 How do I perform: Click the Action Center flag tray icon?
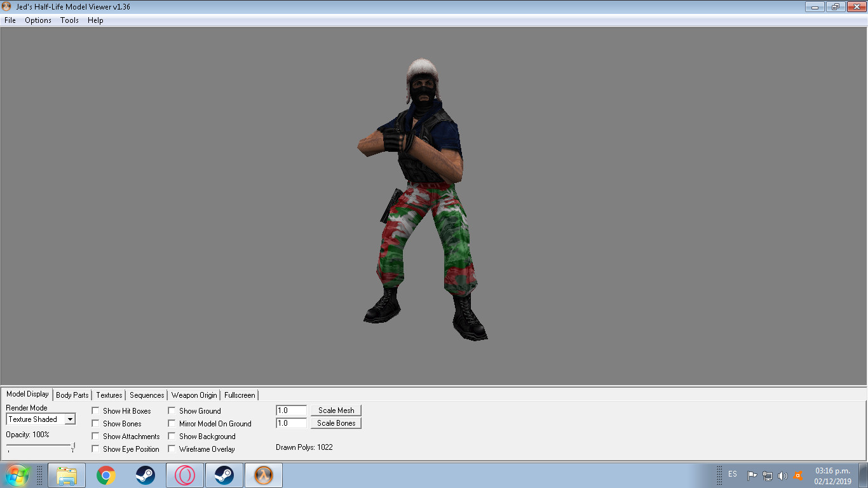752,475
